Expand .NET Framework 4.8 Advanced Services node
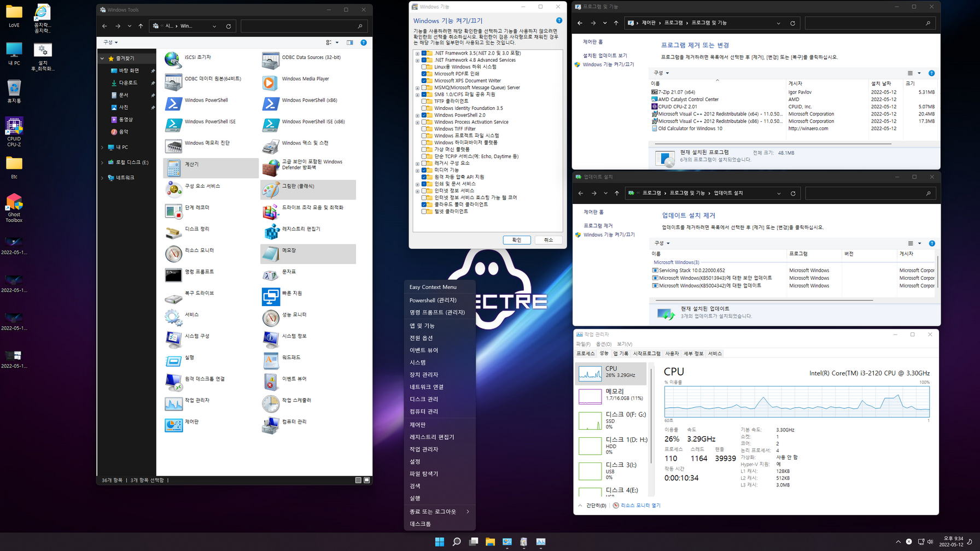Screen dimensions: 980x551 pos(417,60)
